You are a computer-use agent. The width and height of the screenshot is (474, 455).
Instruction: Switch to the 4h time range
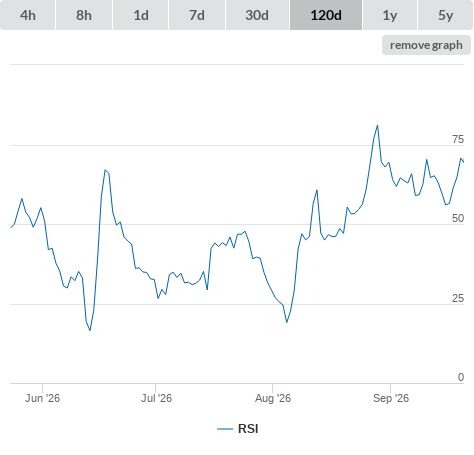pos(28,15)
